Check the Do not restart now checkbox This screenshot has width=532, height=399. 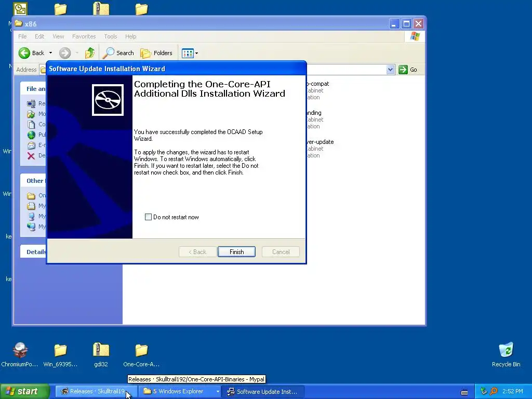click(x=148, y=217)
